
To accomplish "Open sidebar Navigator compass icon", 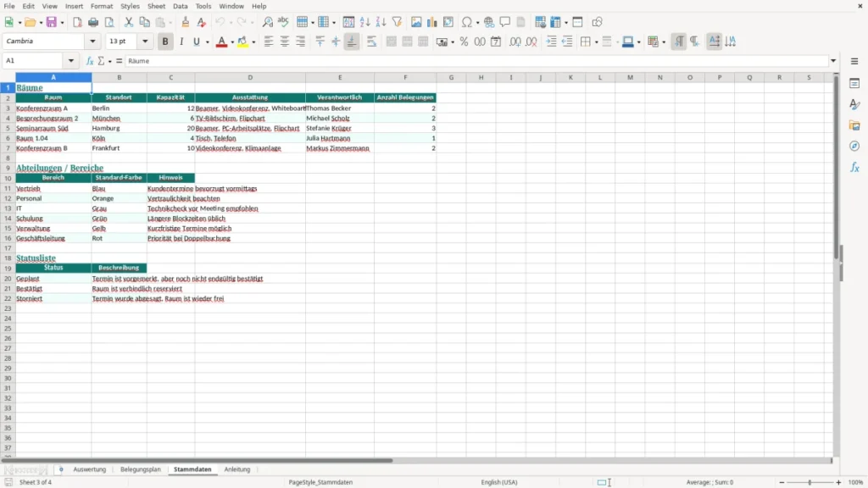I will tap(854, 146).
